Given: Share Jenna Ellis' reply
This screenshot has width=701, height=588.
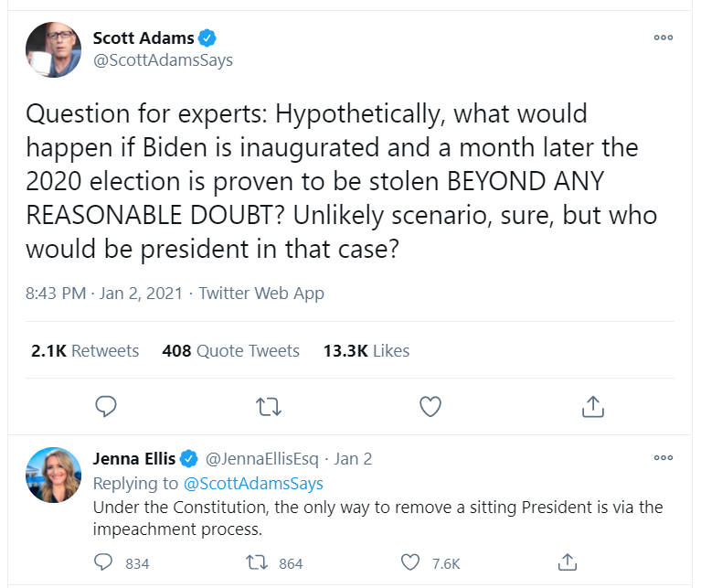Looking at the screenshot, I should 567,562.
